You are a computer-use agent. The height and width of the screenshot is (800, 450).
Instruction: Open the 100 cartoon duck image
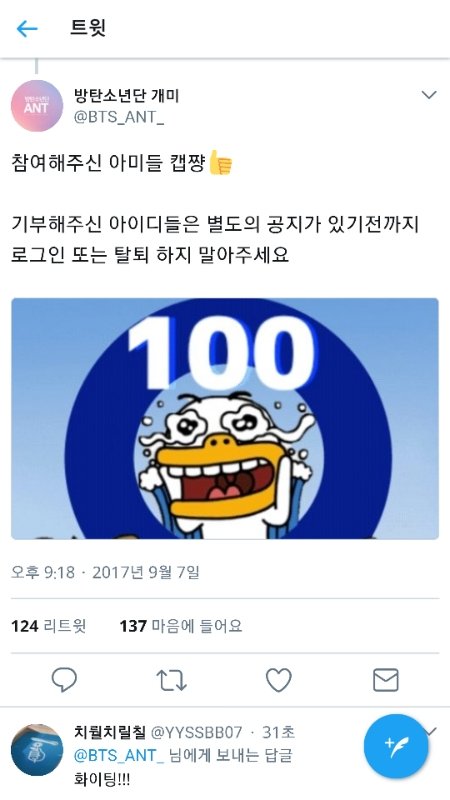(225, 418)
